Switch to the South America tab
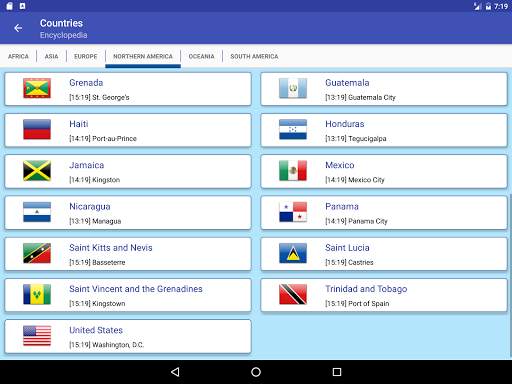 pos(254,56)
